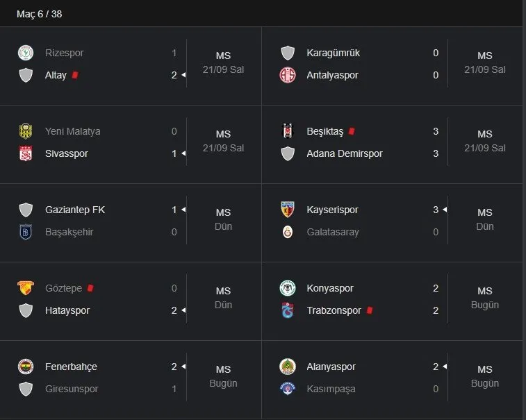Click the Galatasaray club logo
Screen dimensions: 526x420
click(288, 232)
